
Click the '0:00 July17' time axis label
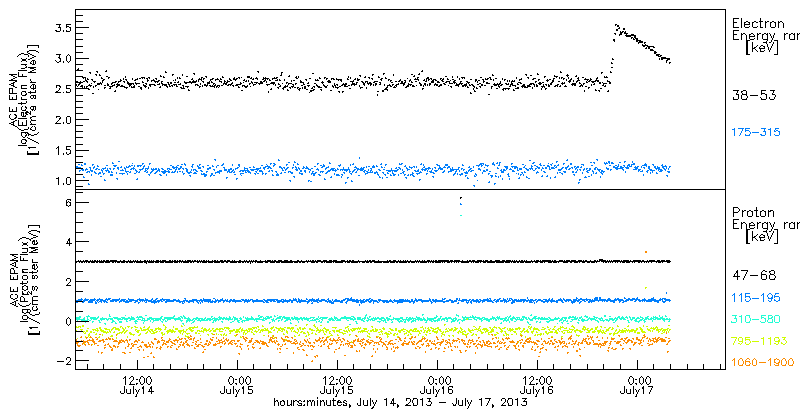(x=637, y=386)
